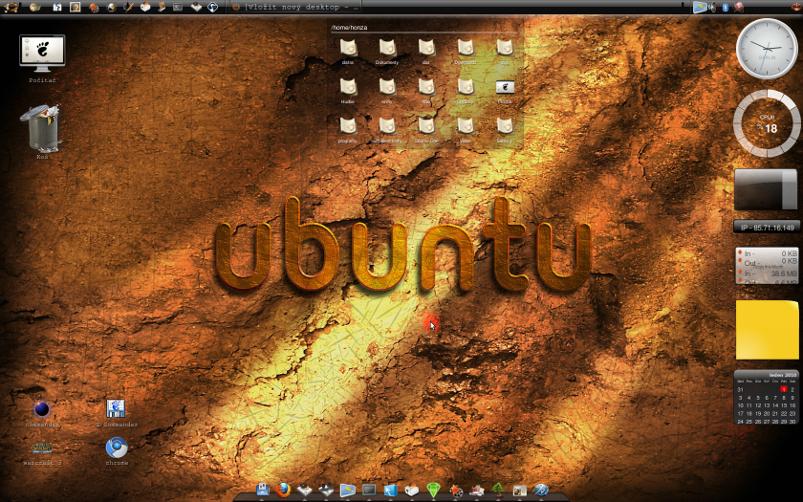Click the film-reel media player icon in the dock
Viewport: 803px width, 502px height.
pos(455,490)
